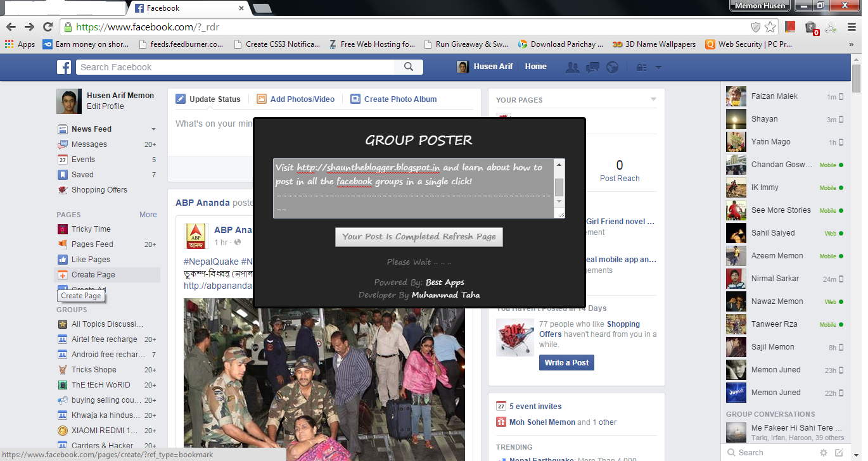The width and height of the screenshot is (868, 461).
Task: Open chat with Nirmal Sarkar
Action: 785,279
